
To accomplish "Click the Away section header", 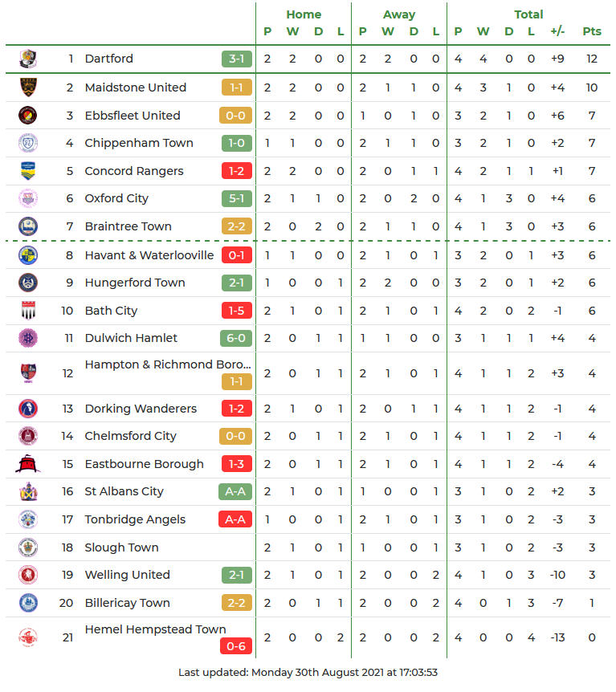I will (x=399, y=14).
